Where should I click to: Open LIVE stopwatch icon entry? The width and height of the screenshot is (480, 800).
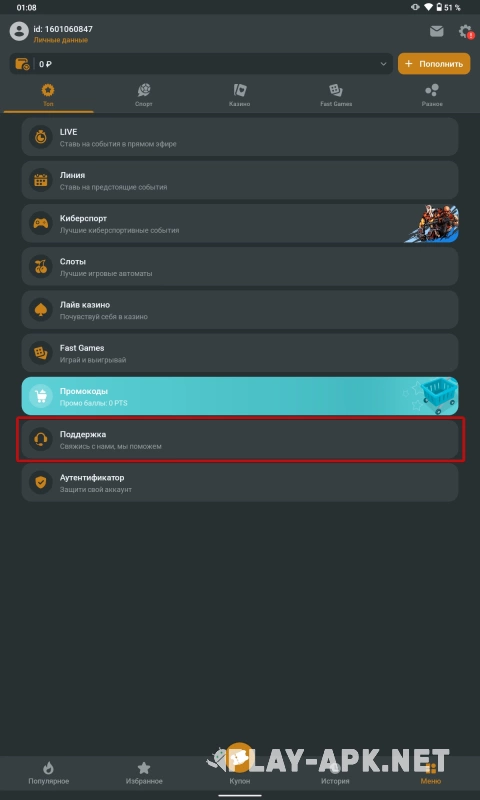(x=41, y=137)
